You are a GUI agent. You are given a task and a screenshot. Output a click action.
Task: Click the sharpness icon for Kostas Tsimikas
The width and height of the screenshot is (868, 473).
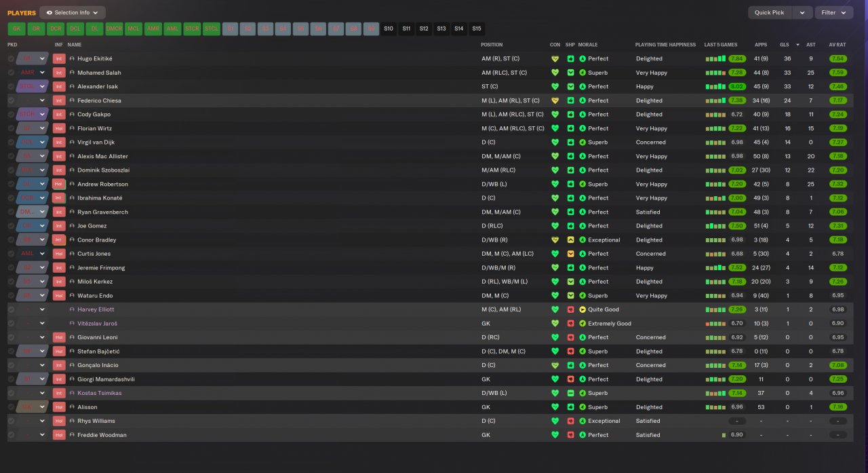(x=570, y=393)
